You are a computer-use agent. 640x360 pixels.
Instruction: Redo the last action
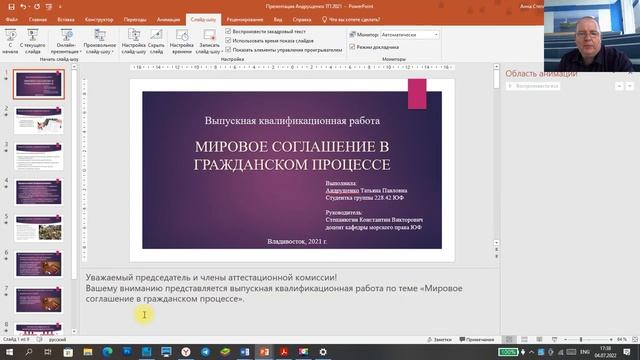tap(37, 7)
